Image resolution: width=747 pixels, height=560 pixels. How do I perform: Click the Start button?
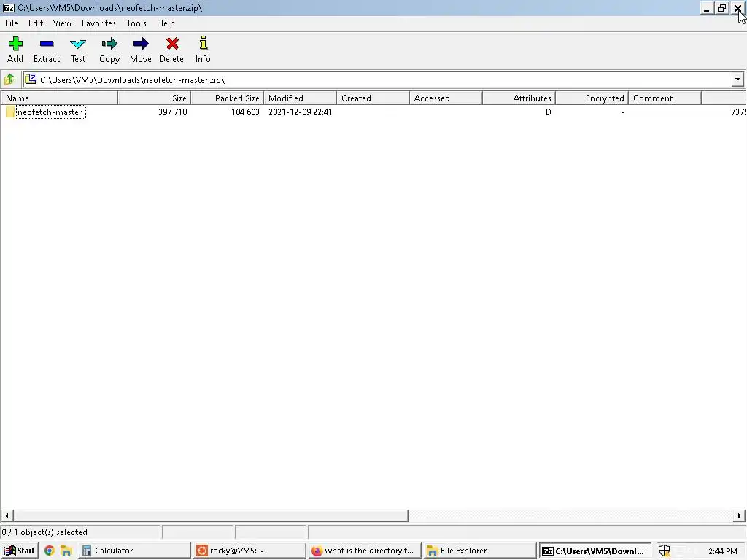[x=19, y=551]
